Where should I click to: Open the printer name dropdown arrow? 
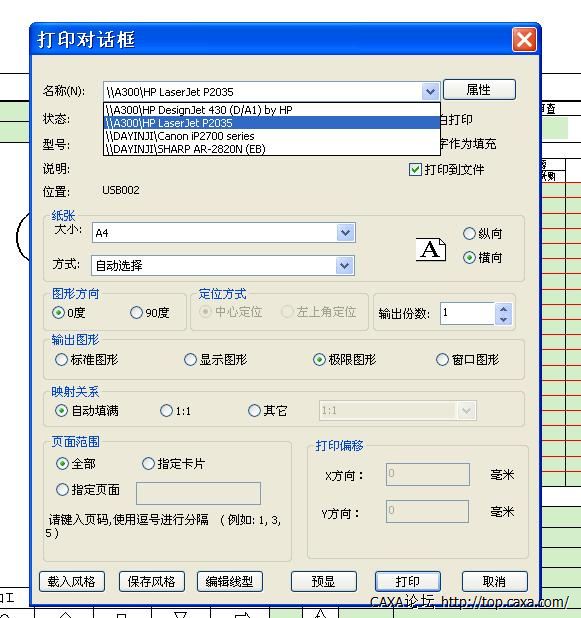click(430, 92)
